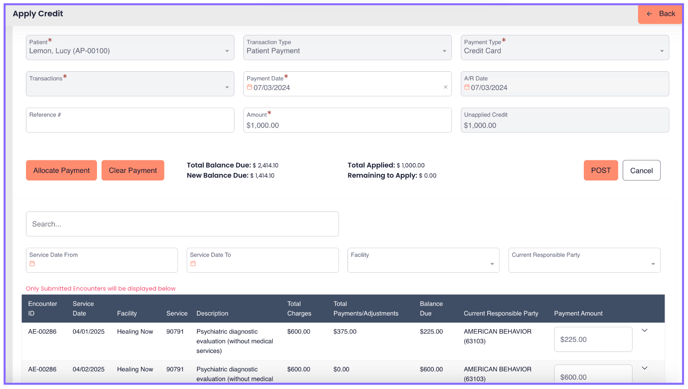
Task: Click the Reference # input field
Action: tap(130, 120)
